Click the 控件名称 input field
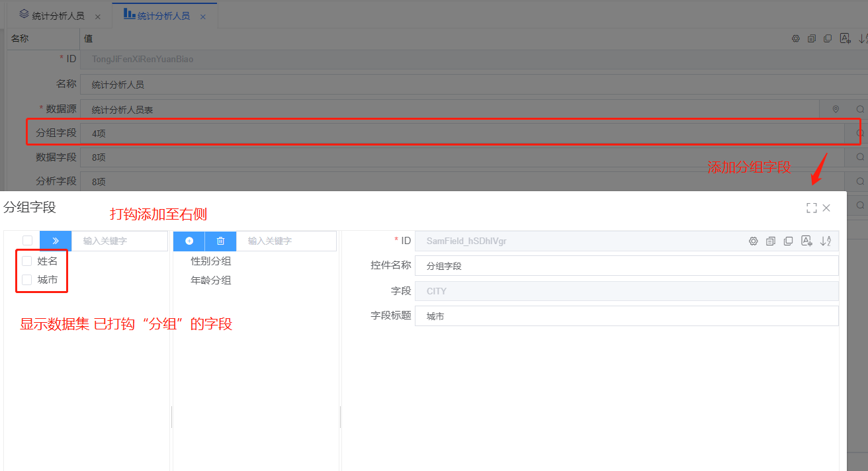 (x=626, y=266)
